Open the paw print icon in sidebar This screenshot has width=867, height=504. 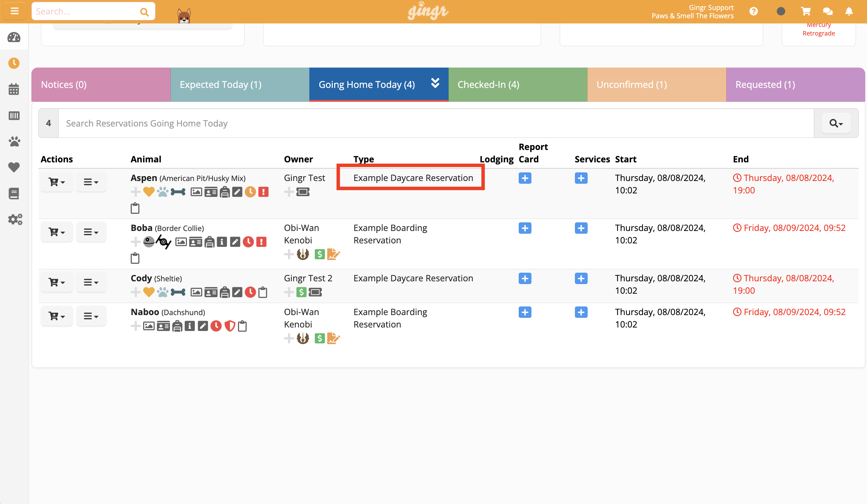[14, 141]
